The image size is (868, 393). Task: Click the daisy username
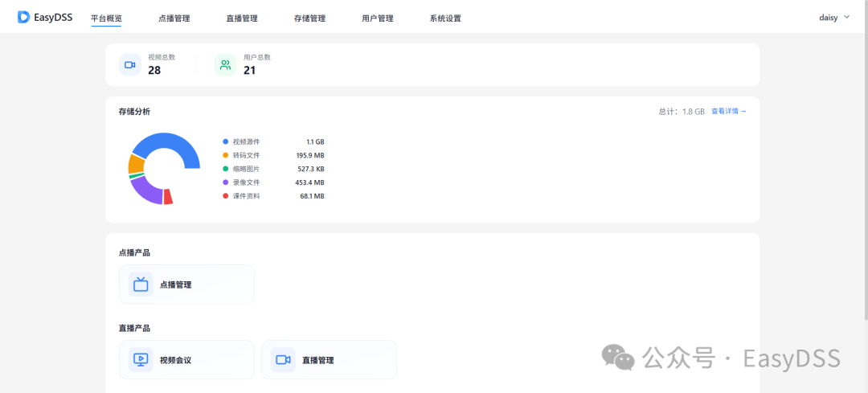click(829, 17)
